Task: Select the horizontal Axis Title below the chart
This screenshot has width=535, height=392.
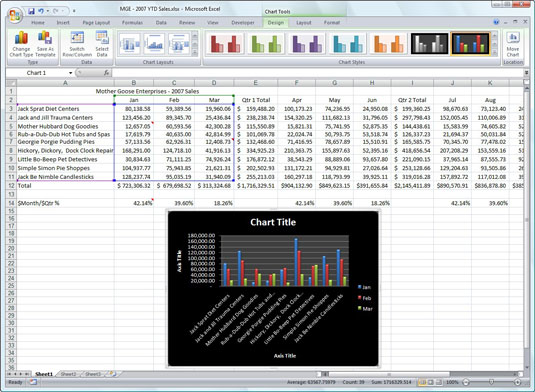Action: (x=285, y=356)
